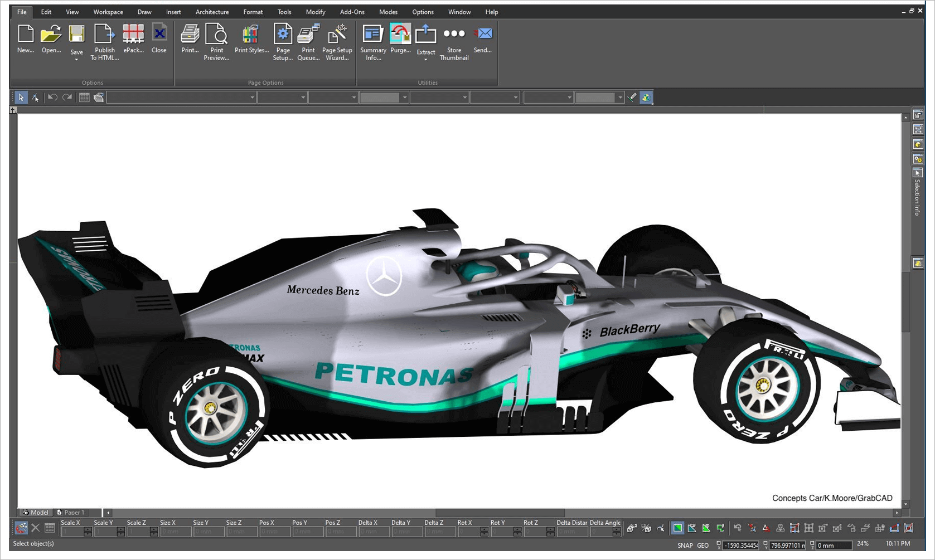
Task: Click the table grid icon beside Redo
Action: [x=84, y=98]
